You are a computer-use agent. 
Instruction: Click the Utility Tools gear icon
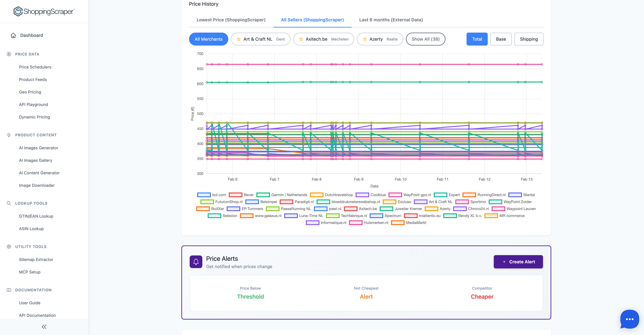9,247
